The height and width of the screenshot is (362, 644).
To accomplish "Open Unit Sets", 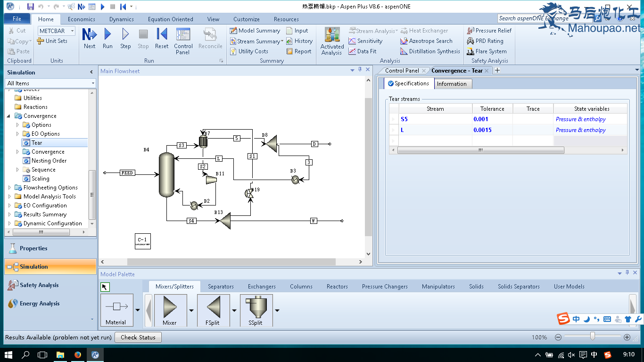I will (52, 41).
